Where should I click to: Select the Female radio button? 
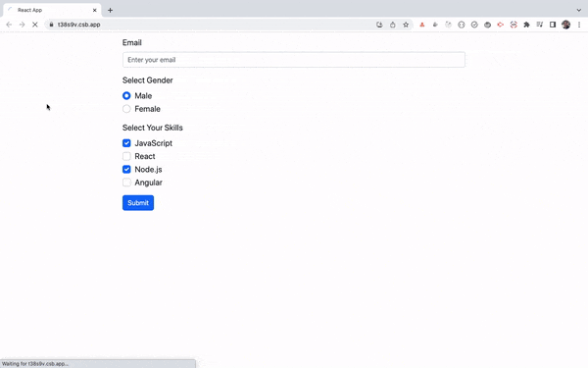(x=126, y=109)
